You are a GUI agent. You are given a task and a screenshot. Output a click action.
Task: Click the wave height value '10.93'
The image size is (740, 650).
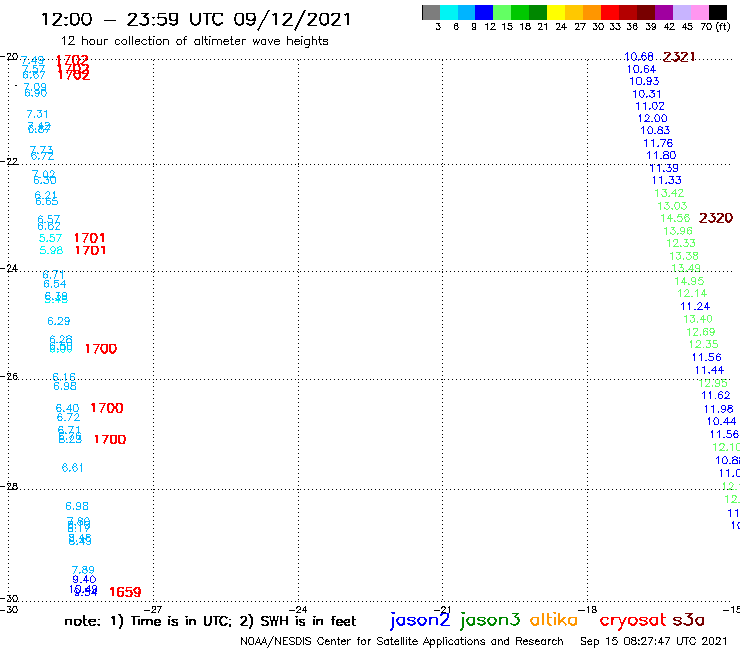click(644, 81)
